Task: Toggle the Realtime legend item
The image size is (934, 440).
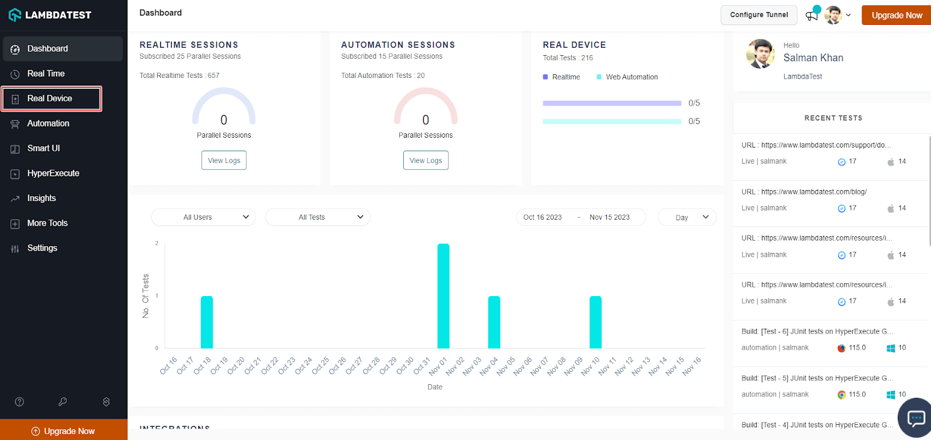Action: [562, 77]
